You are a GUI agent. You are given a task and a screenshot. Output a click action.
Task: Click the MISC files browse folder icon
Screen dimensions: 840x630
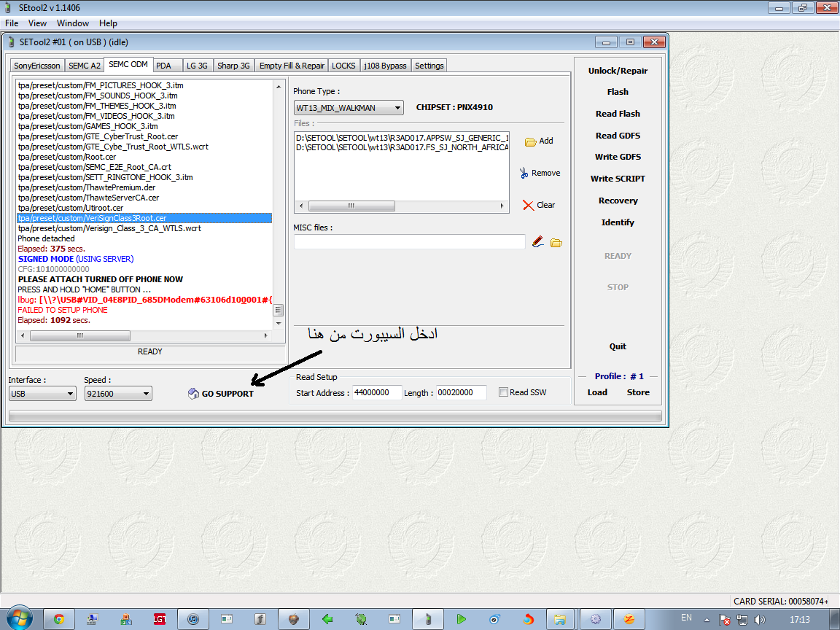coord(556,243)
